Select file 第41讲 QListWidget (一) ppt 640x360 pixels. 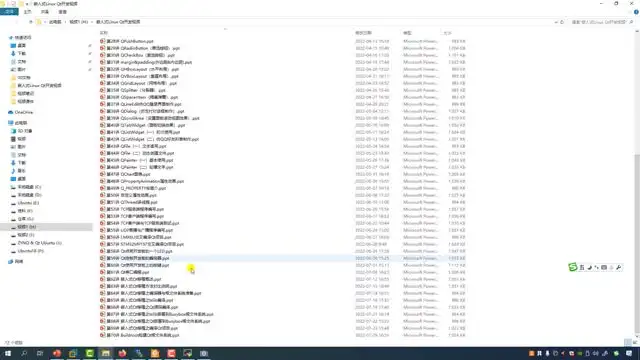[x=143, y=132]
